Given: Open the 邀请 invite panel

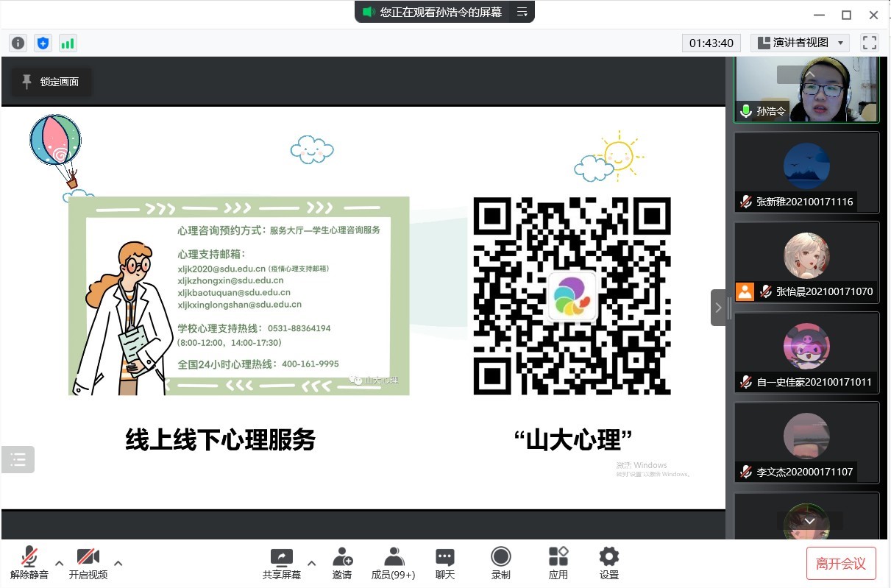Looking at the screenshot, I should (342, 563).
